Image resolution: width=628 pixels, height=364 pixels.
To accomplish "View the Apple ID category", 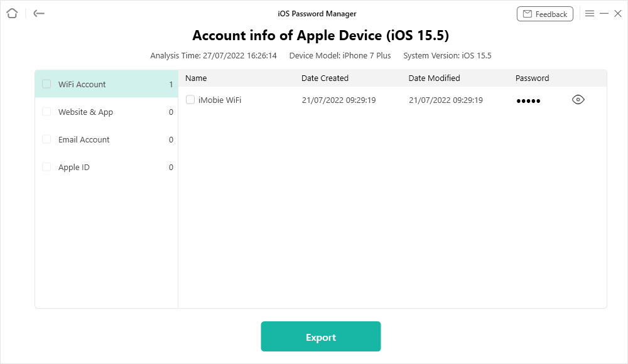I will click(x=74, y=167).
